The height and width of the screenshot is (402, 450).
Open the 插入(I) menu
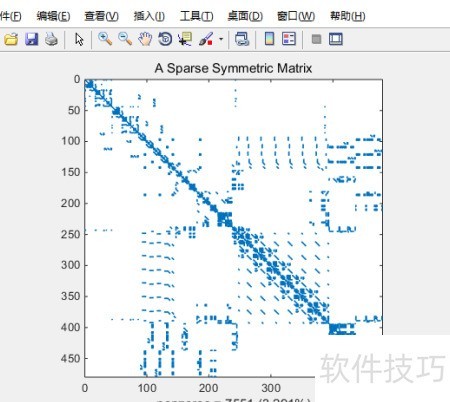149,16
